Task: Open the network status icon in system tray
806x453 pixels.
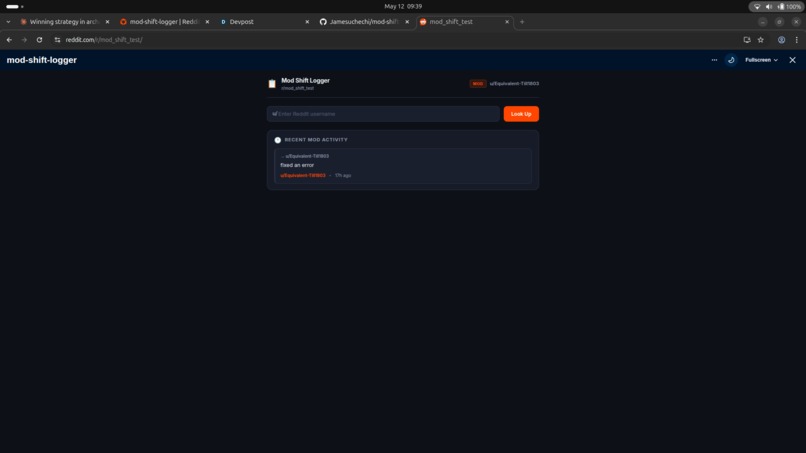Action: coord(757,7)
